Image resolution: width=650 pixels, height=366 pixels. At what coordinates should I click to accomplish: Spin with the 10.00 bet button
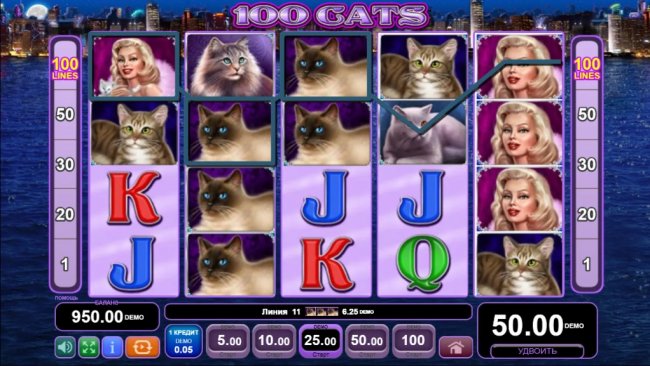click(274, 342)
